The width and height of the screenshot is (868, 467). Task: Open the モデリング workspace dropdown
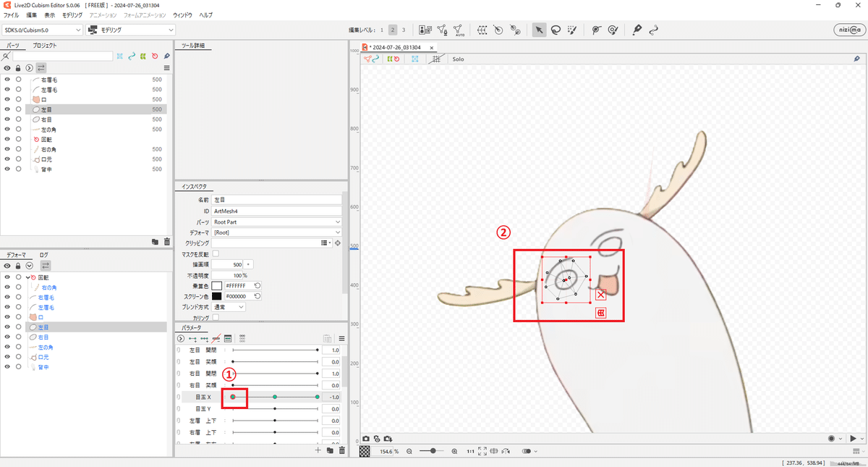tap(130, 30)
